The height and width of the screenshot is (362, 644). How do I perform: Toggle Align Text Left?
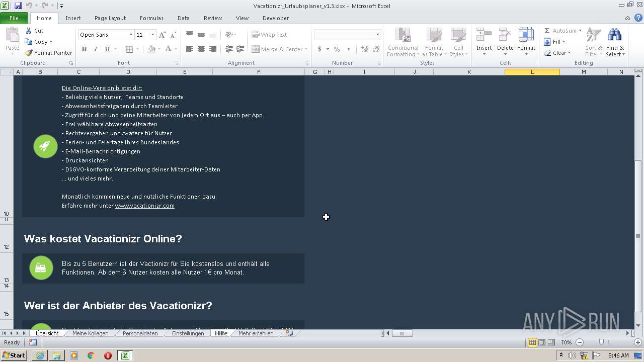click(189, 49)
